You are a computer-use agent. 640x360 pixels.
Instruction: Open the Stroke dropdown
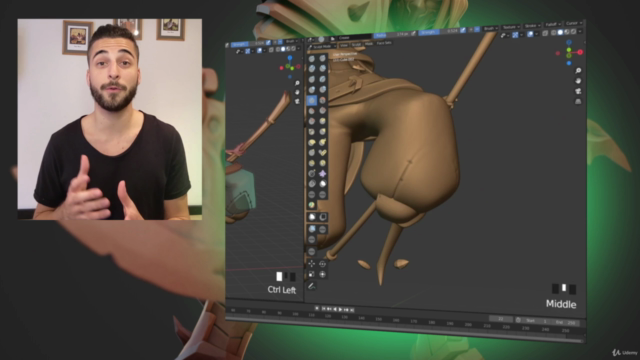click(x=532, y=26)
